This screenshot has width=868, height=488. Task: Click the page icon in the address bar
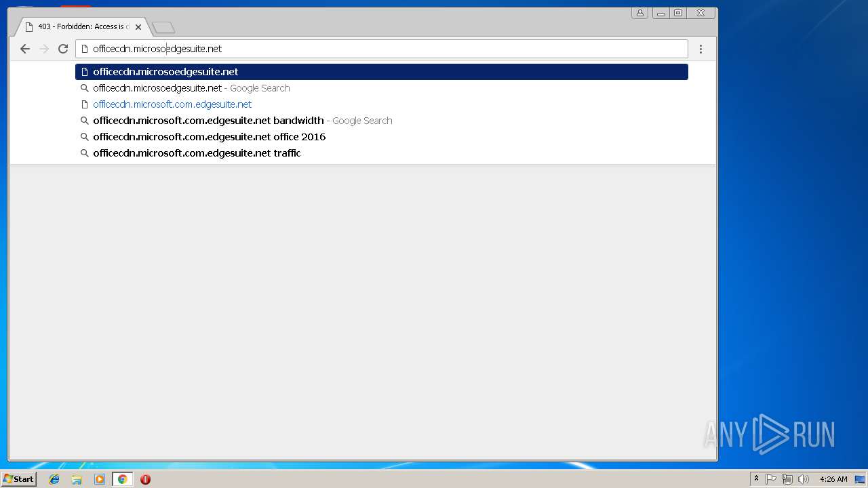point(85,49)
